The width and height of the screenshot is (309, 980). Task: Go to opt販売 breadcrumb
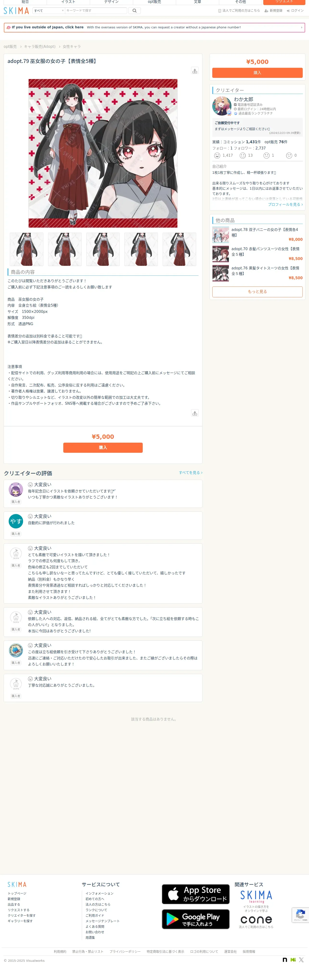click(10, 46)
